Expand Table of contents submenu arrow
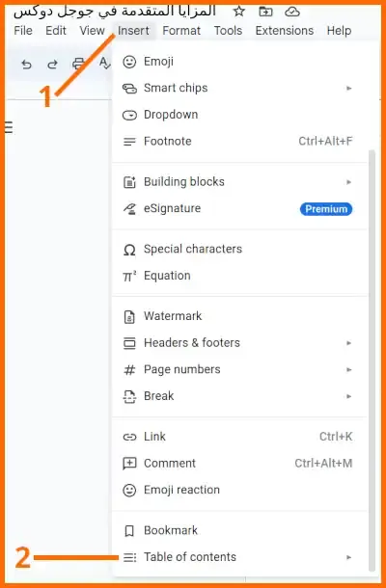Screen dimensions: 386x588 pos(349,557)
